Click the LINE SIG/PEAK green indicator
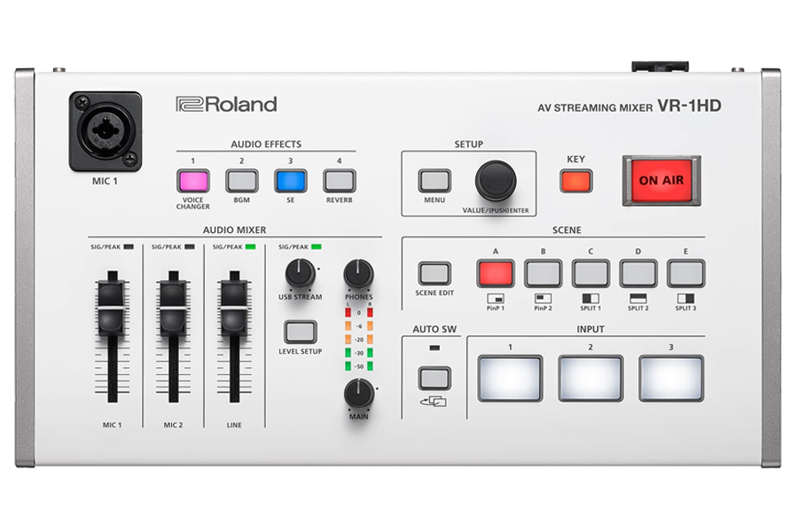Screen dimensions: 798x532 pos(250,246)
